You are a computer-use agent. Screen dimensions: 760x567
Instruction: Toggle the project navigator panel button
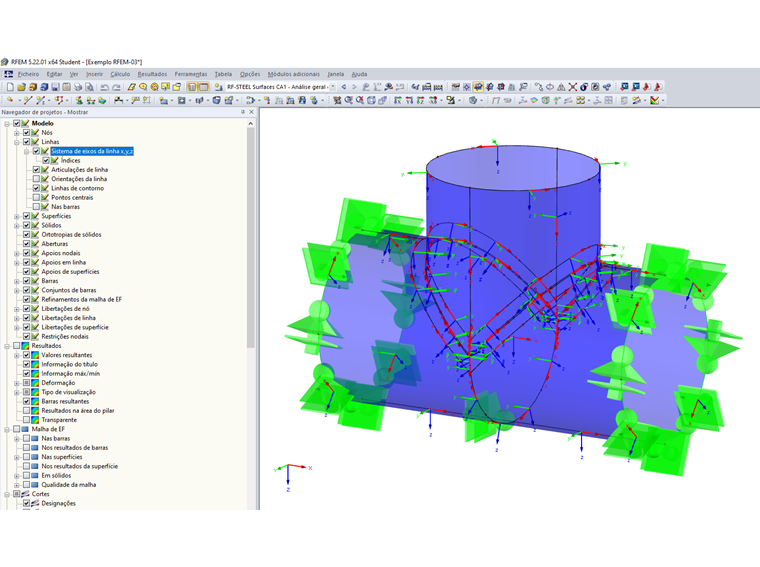192,87
